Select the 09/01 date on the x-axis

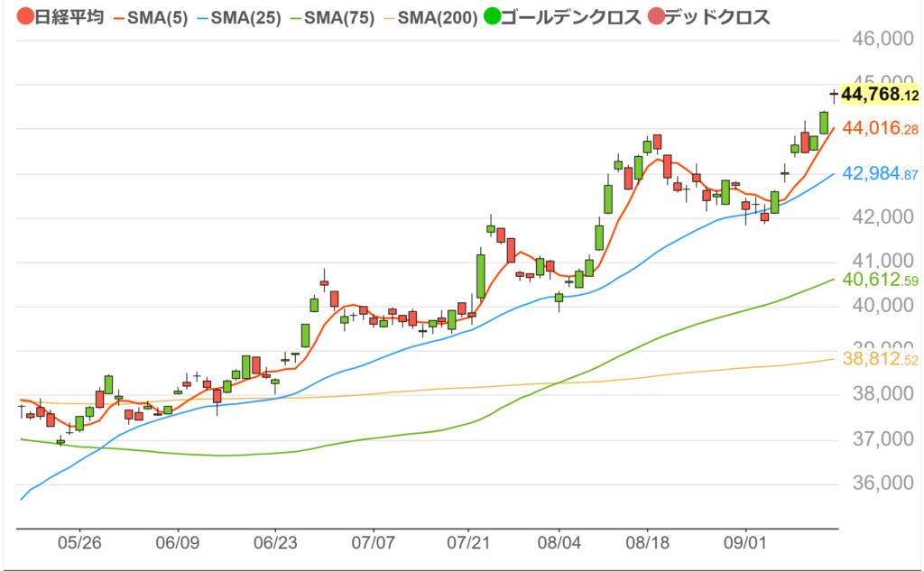746,544
